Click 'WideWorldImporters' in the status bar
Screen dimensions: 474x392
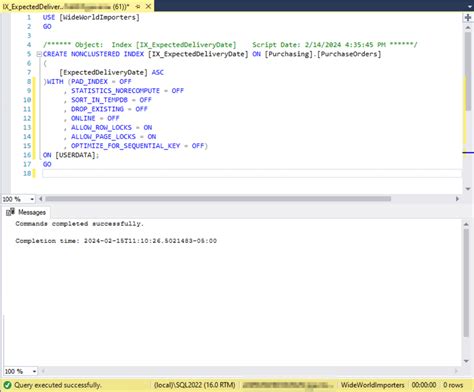(372, 385)
